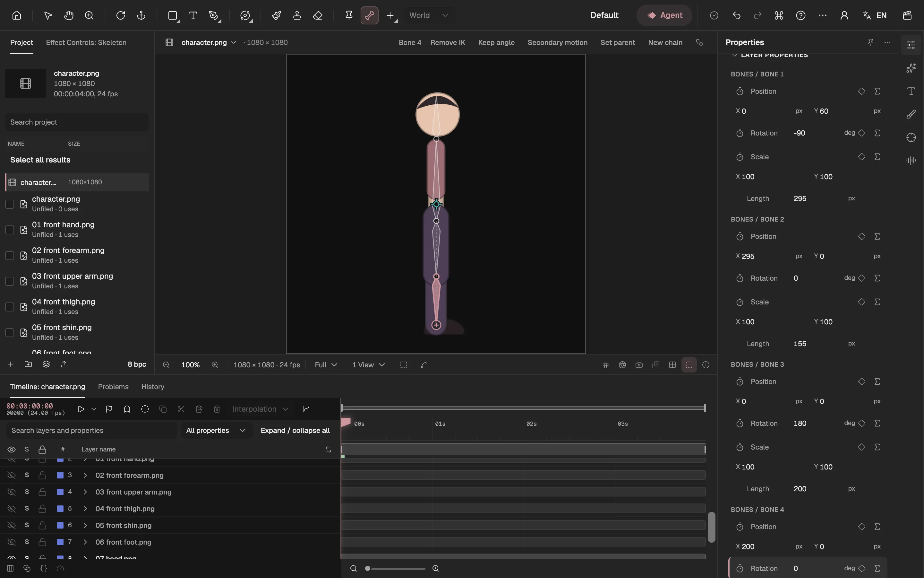Click the timeline vertical scrollbar thumb

coord(711,527)
